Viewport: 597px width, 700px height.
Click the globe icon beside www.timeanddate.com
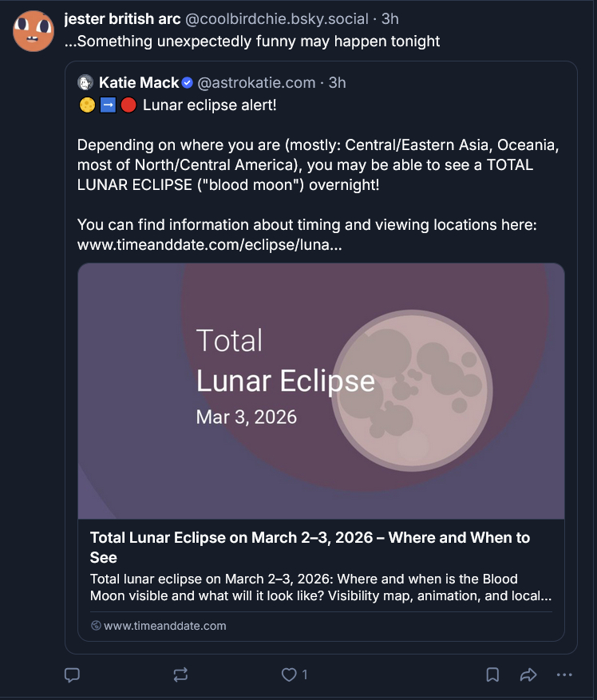tap(96, 626)
